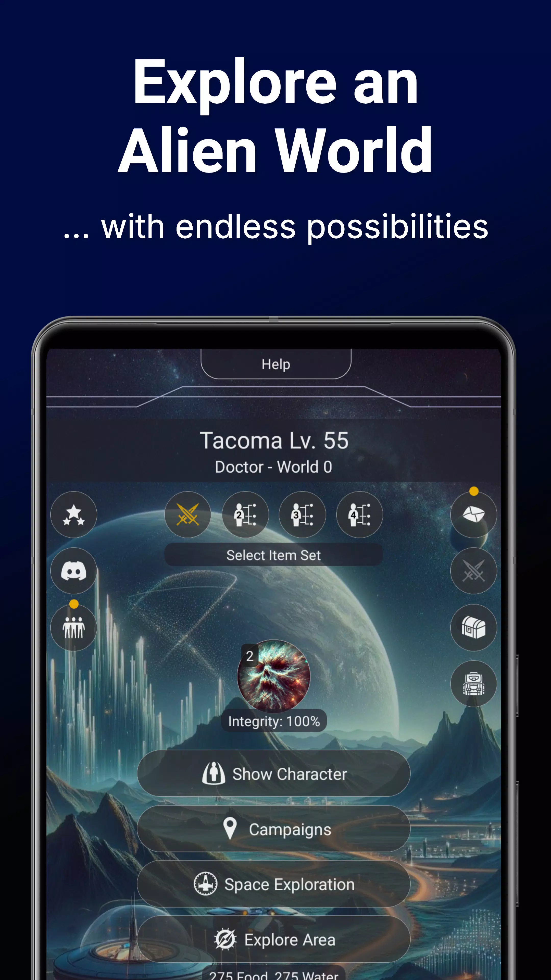Click the Campaigns menu option
The image size is (551, 980).
pyautogui.click(x=276, y=829)
